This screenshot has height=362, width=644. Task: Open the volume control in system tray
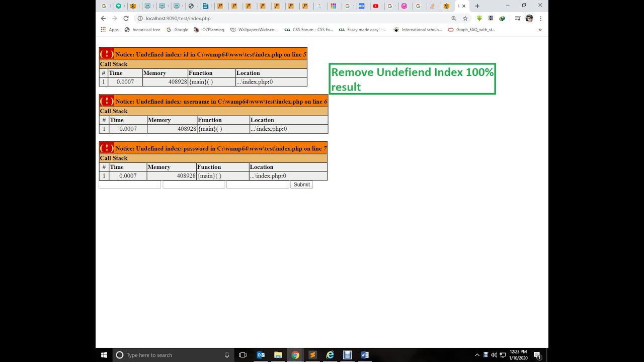(494, 355)
